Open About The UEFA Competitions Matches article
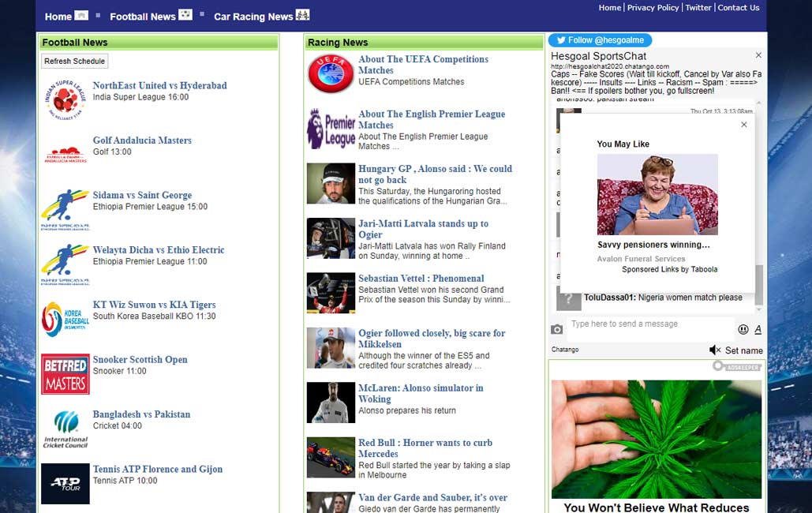This screenshot has width=812, height=513. click(423, 65)
